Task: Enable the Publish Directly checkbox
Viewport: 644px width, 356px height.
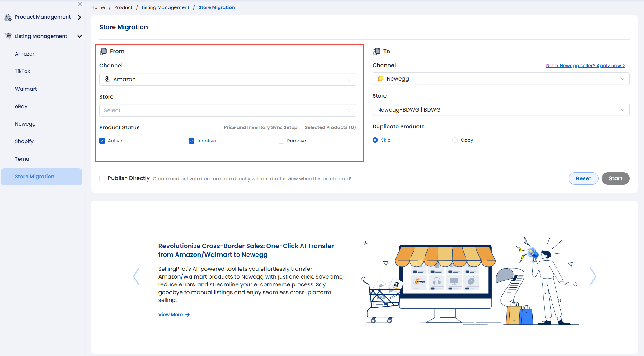Action: 102,178
